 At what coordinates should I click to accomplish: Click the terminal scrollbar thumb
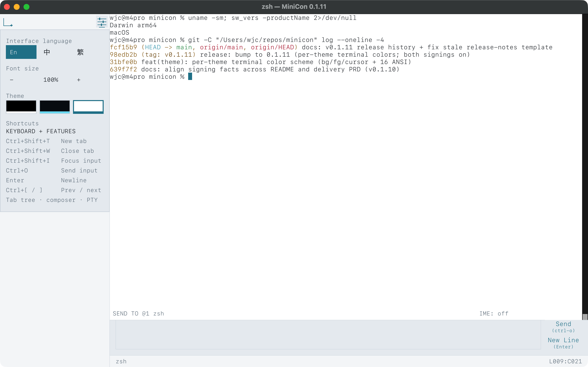[585, 317]
